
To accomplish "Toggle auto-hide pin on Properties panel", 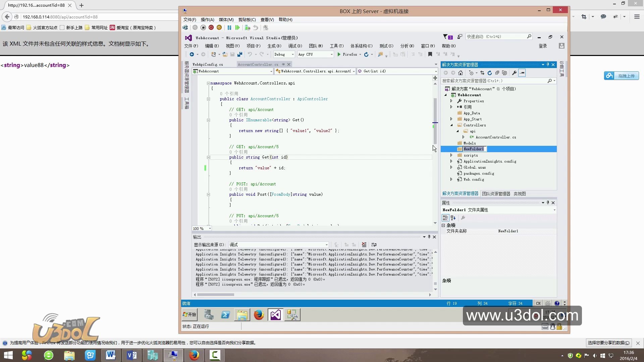I will [x=548, y=203].
